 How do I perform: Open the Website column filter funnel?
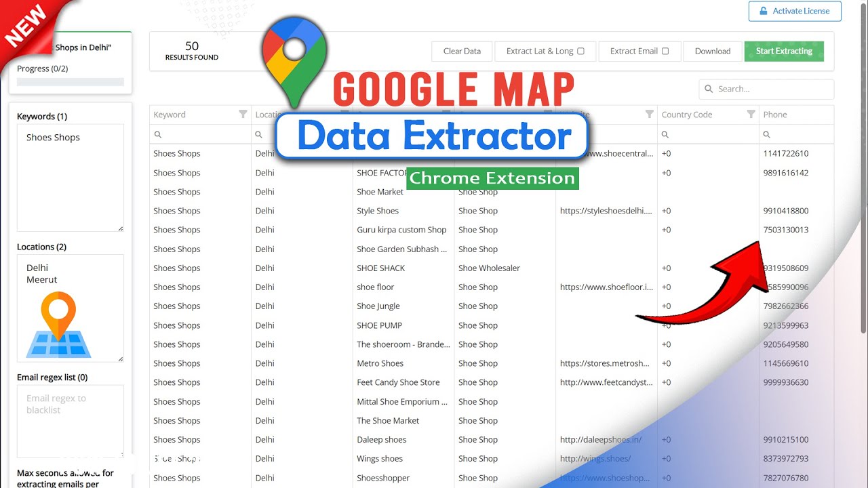coord(649,115)
